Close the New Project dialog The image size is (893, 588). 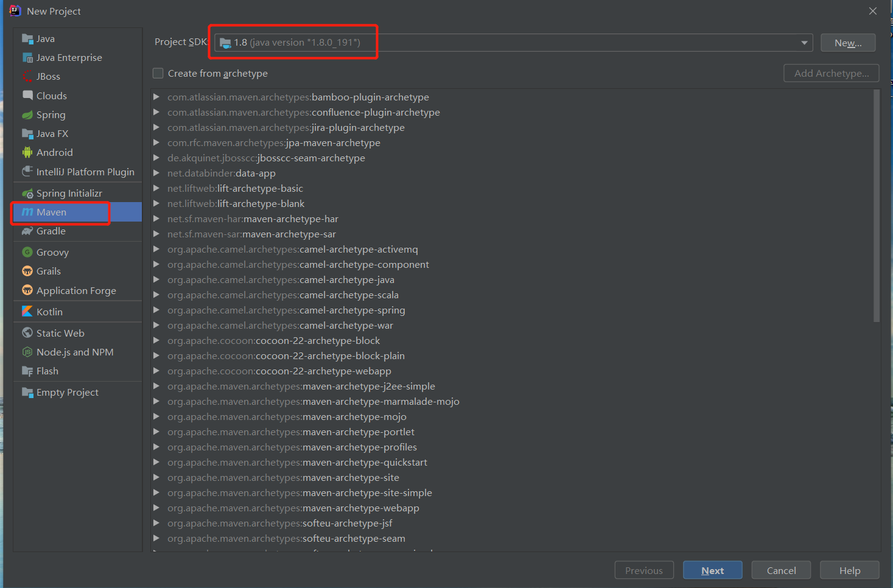tap(873, 11)
